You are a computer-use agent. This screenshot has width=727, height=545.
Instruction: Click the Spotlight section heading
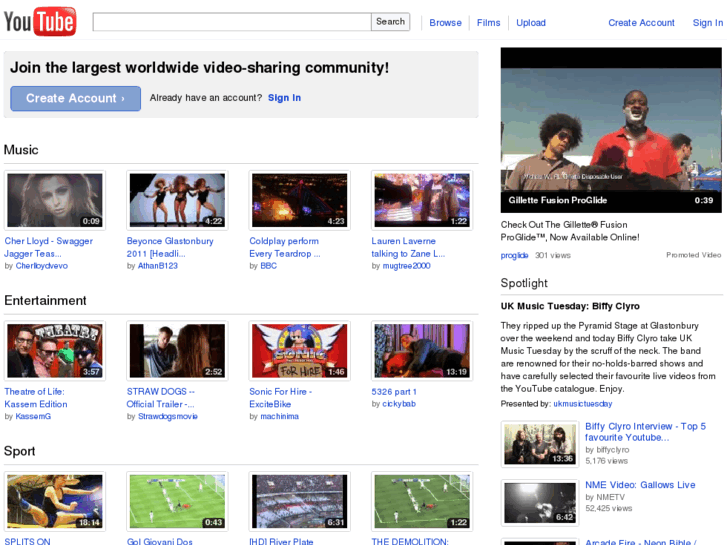(x=524, y=283)
